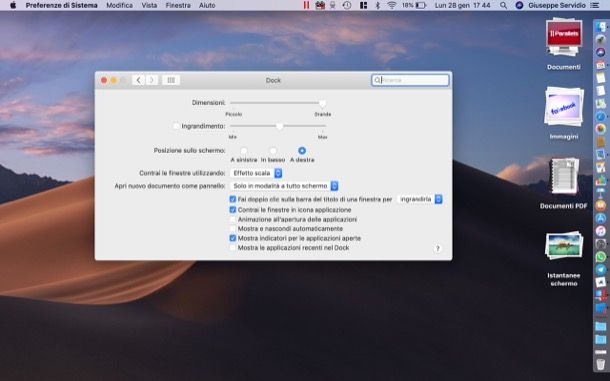This screenshot has width=610, height=381.
Task: Uncheck Fai doppio clic sulla barra del titolo
Action: tap(233, 199)
